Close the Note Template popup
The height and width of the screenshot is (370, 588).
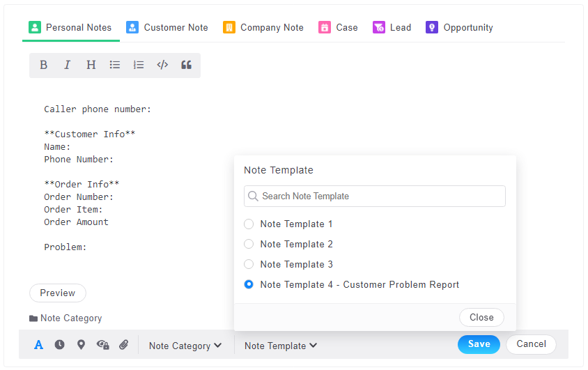481,317
